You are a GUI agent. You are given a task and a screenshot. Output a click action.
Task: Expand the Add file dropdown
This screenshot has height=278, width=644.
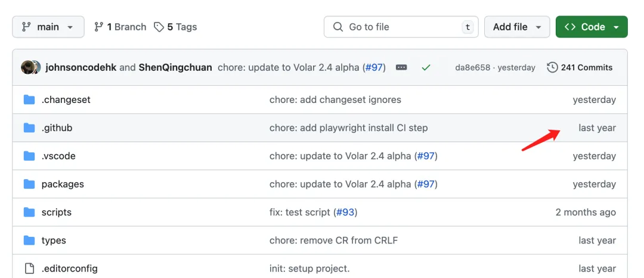click(x=517, y=27)
